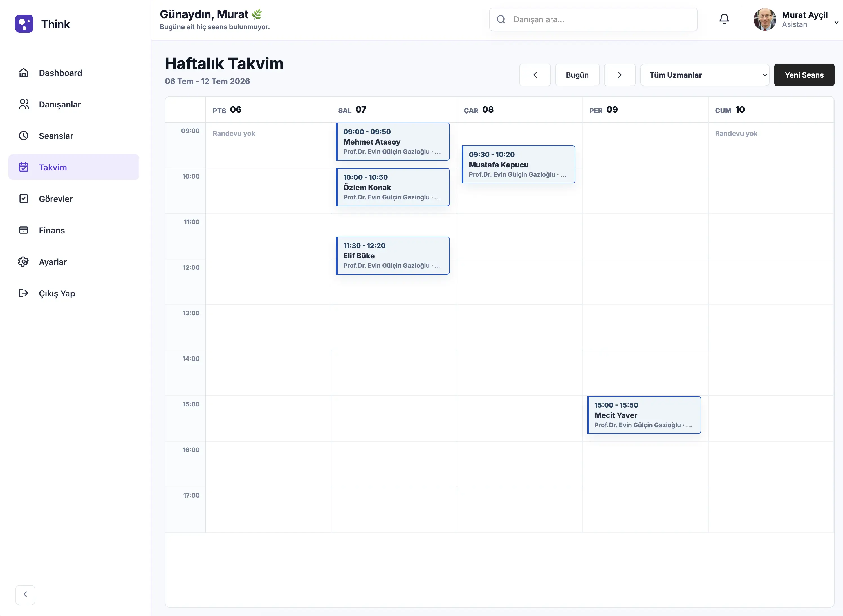
Task: Open the Seanslar menu item
Action: click(74, 136)
